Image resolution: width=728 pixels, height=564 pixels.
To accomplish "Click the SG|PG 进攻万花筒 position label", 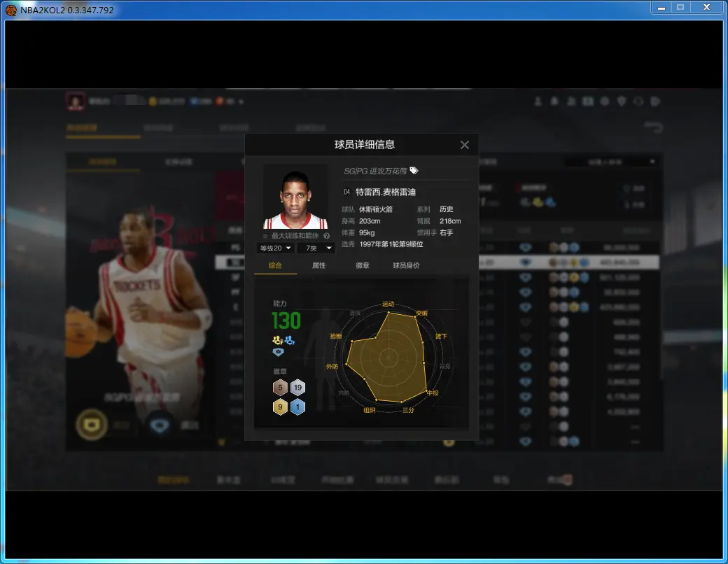I will [375, 171].
